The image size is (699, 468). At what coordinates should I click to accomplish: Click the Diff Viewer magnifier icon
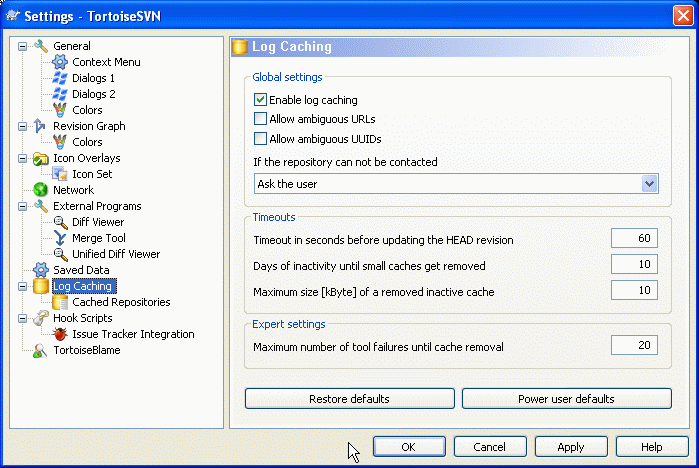(60, 222)
